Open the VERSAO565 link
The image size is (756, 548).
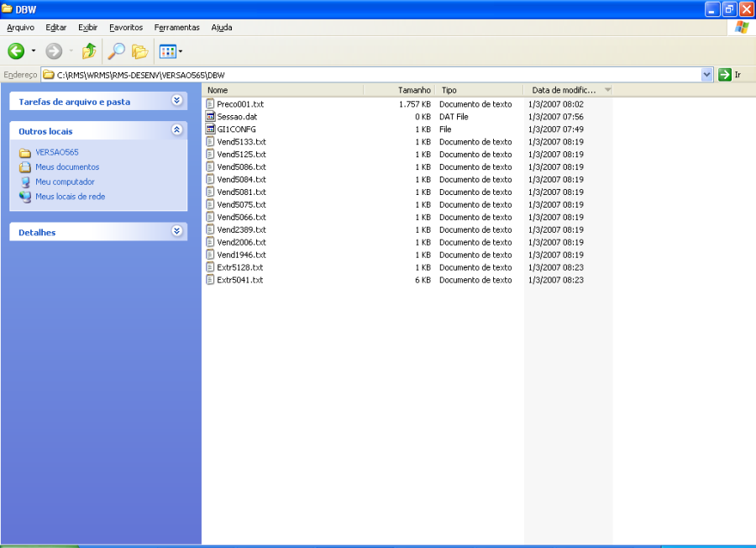[x=57, y=152]
